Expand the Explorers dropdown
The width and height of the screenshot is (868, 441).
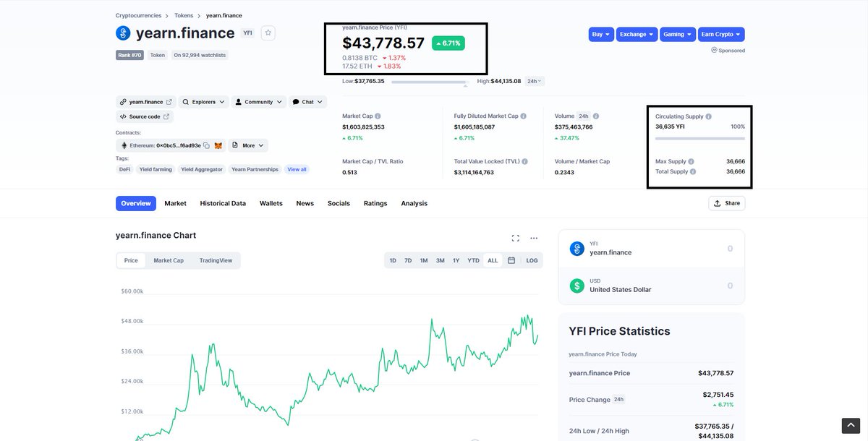pos(204,102)
